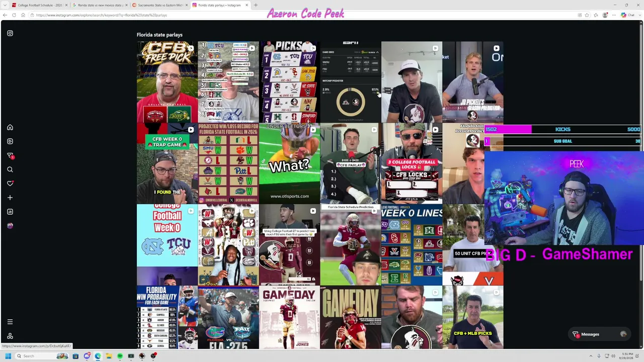This screenshot has width=644, height=362.
Task: Open profile avatar in Instagram sidebar
Action: 10,226
